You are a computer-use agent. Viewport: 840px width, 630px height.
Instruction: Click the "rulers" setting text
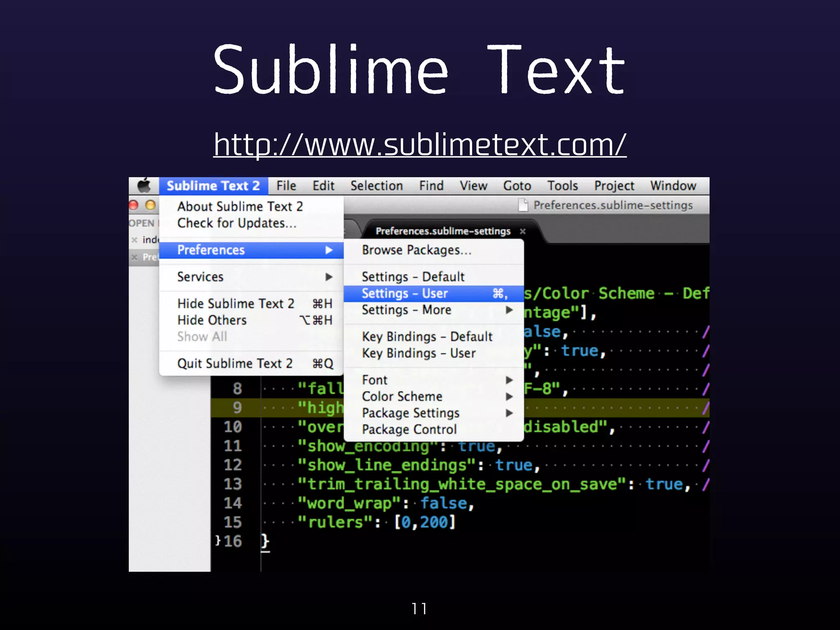point(336,523)
